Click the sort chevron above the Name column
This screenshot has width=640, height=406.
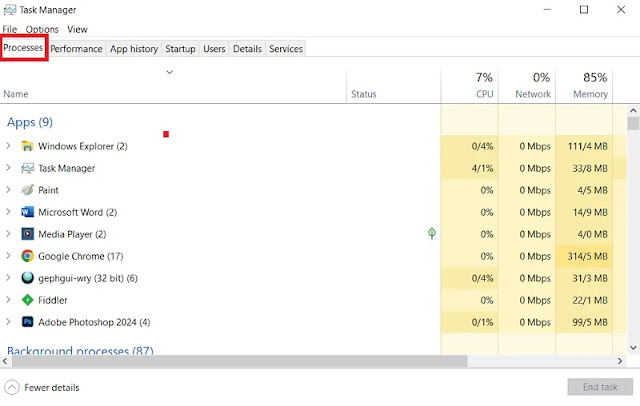(x=170, y=72)
